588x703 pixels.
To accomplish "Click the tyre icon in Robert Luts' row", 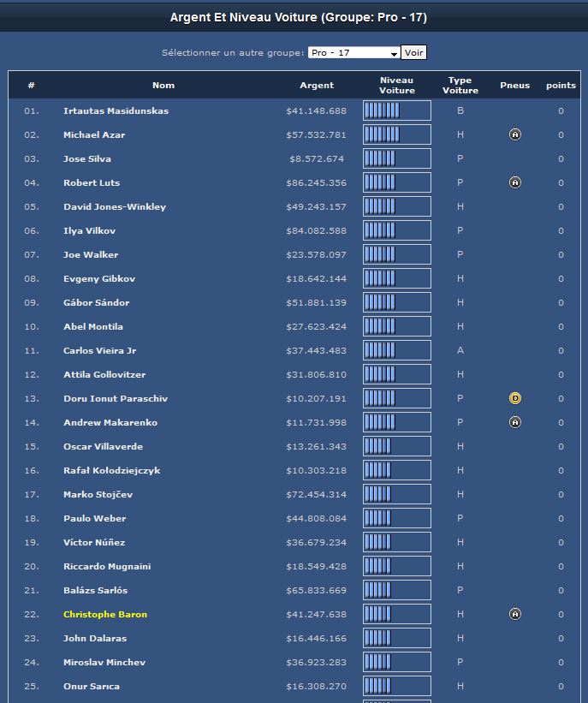I will coord(515,182).
